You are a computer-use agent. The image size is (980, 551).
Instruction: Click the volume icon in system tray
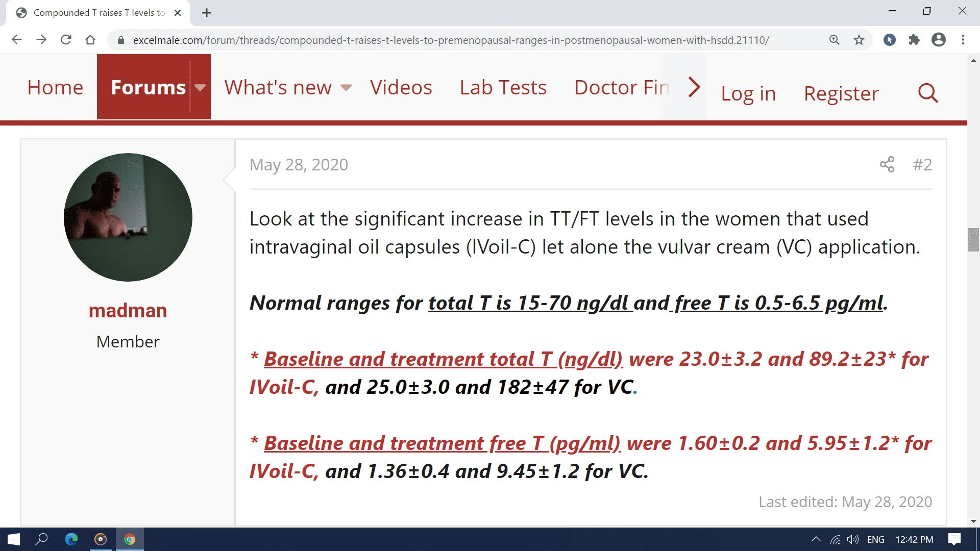click(x=853, y=539)
